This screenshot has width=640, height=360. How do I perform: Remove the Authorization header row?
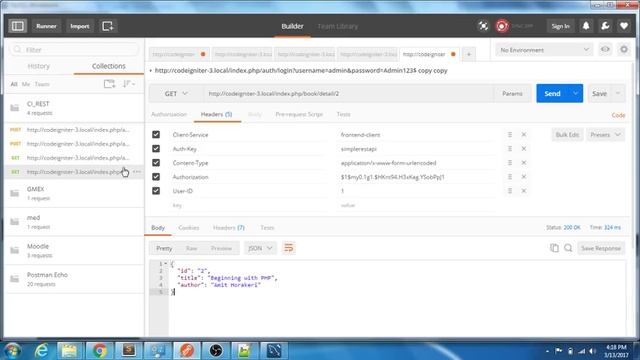tap(524, 177)
